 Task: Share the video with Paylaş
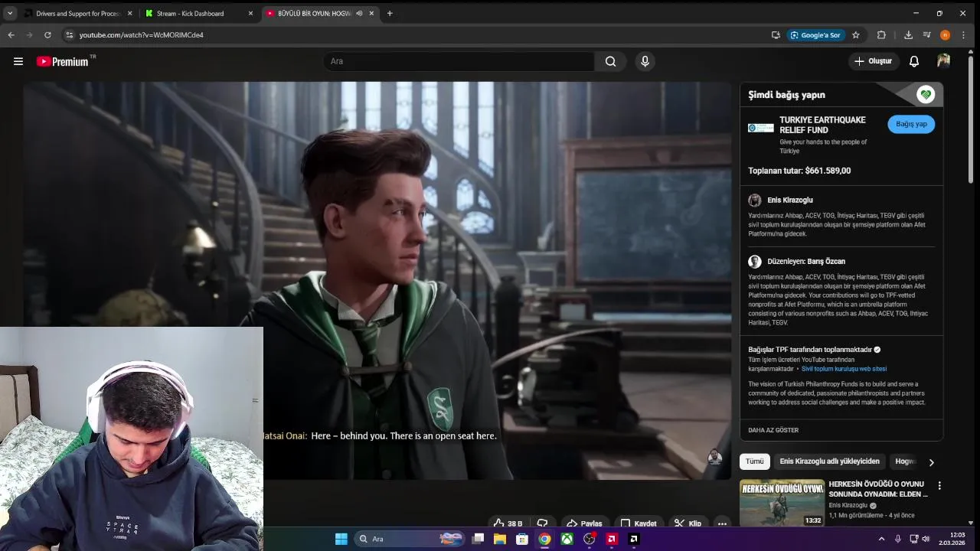pos(585,523)
